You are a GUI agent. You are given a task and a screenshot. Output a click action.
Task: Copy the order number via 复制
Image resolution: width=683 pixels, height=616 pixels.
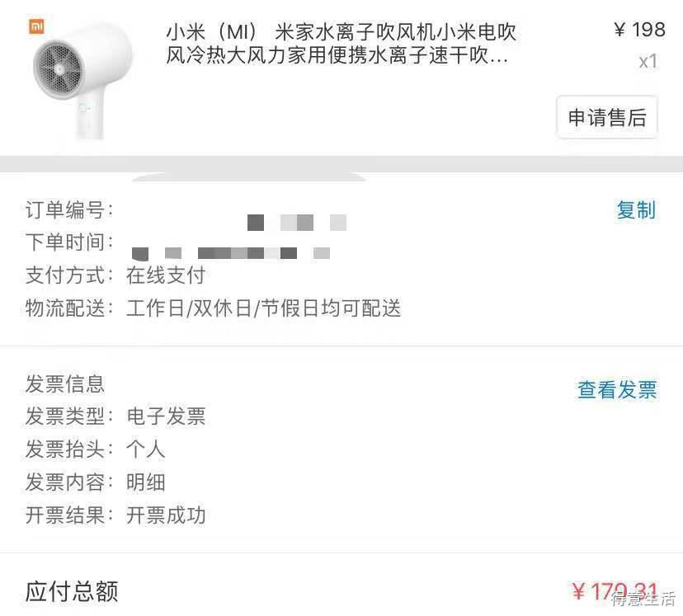point(636,209)
